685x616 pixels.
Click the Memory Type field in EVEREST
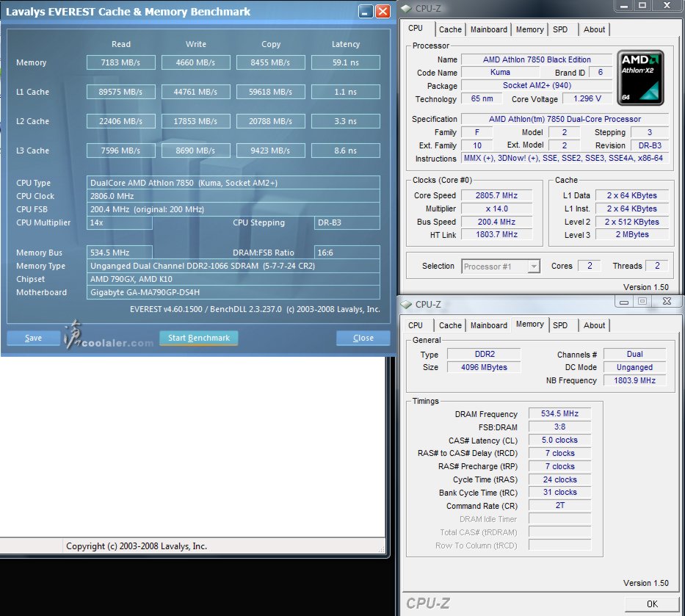[x=233, y=266]
